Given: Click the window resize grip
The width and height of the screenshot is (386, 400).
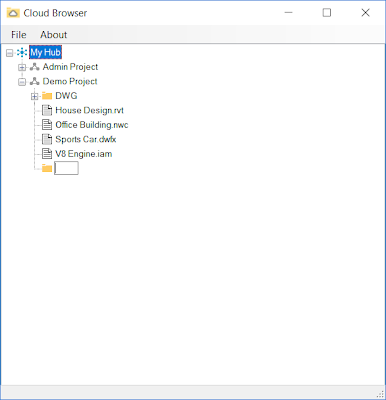Looking at the screenshot, I should pos(381,394).
